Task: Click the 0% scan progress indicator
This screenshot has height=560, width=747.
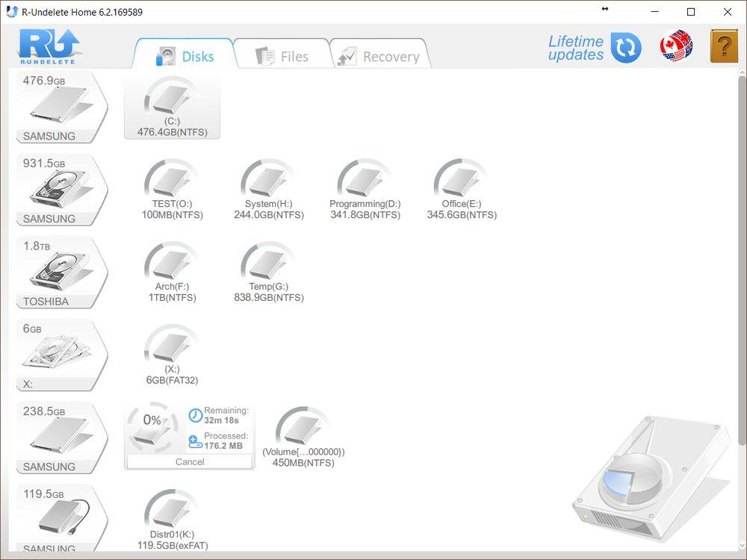Action: click(152, 428)
